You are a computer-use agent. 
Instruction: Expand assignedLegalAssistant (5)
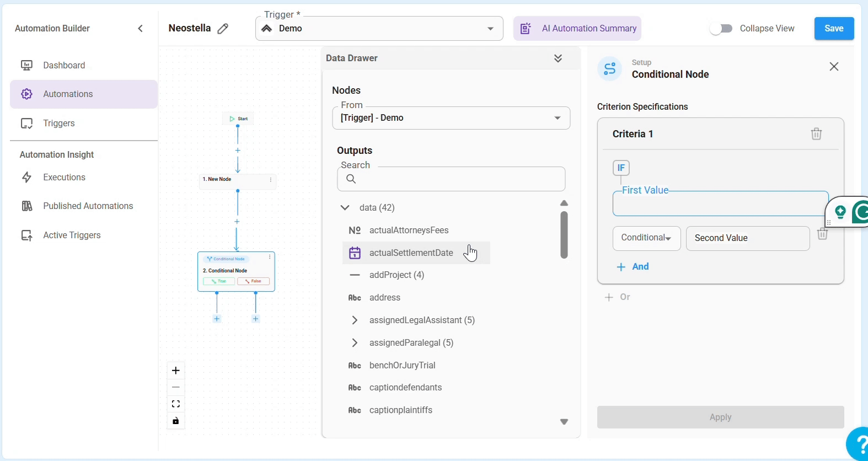(355, 320)
